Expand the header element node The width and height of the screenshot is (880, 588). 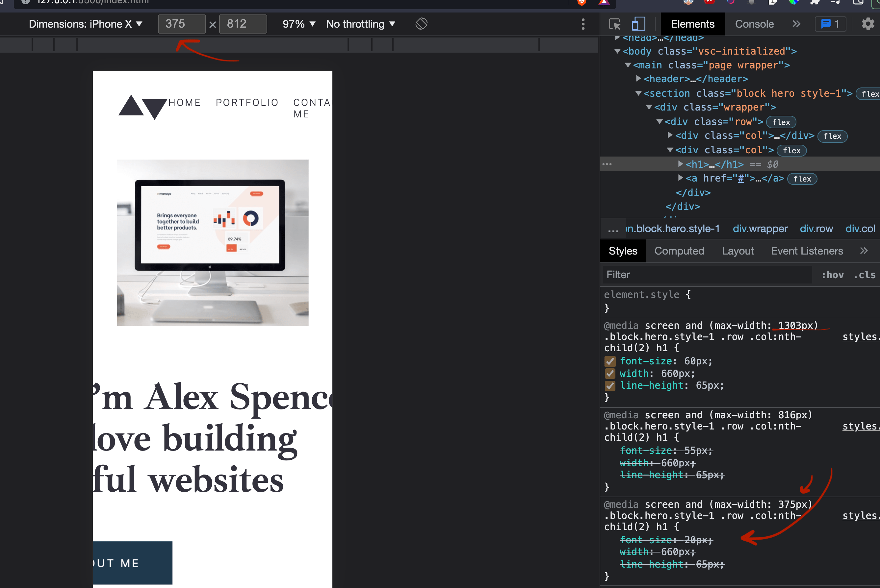638,79
